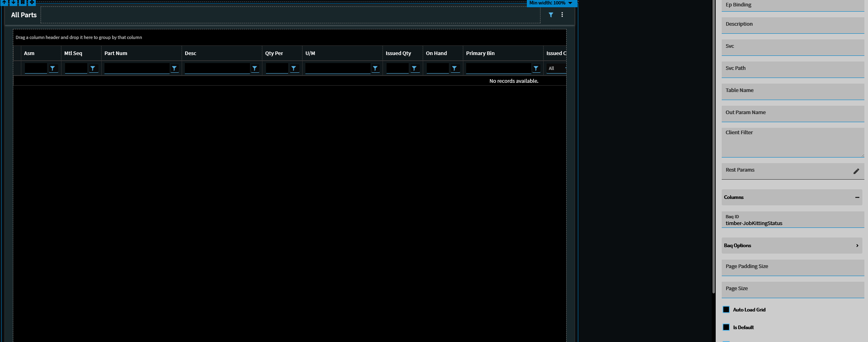Click the Baq ID field with timber-JobKittingStatus
Viewport: 868px width, 342px height.
point(793,219)
